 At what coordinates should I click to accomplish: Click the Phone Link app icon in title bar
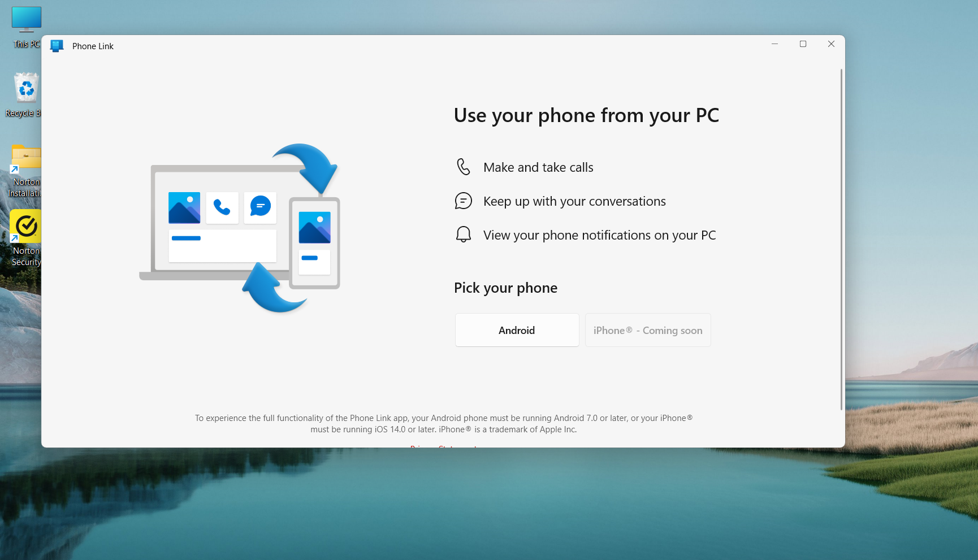(57, 46)
